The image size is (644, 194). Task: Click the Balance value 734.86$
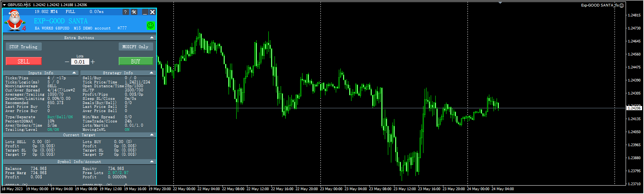(x=39, y=169)
